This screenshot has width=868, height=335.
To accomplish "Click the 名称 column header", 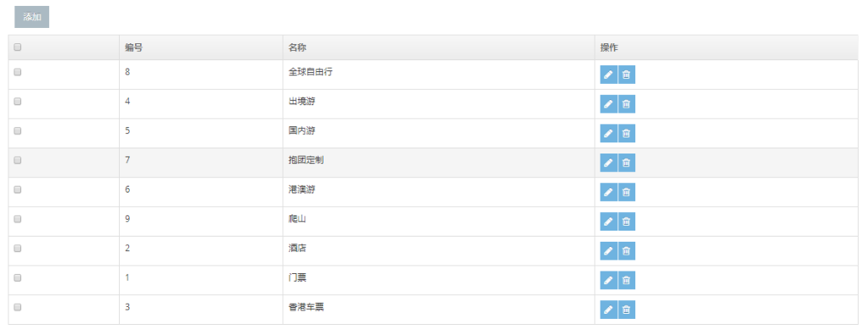I will tap(297, 47).
